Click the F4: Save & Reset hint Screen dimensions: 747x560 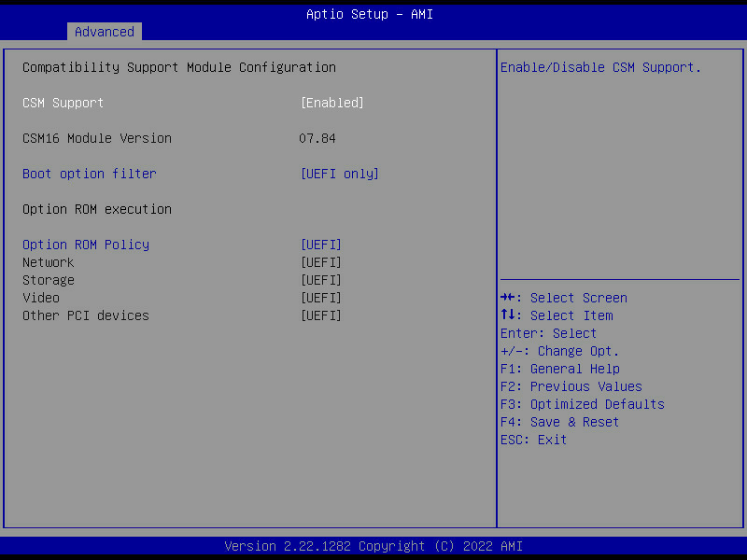559,422
